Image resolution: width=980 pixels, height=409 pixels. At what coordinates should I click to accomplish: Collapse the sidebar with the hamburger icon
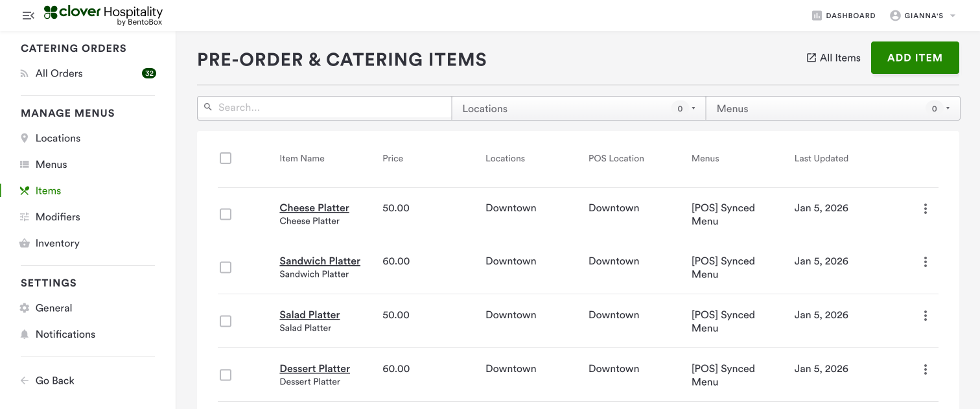[28, 16]
